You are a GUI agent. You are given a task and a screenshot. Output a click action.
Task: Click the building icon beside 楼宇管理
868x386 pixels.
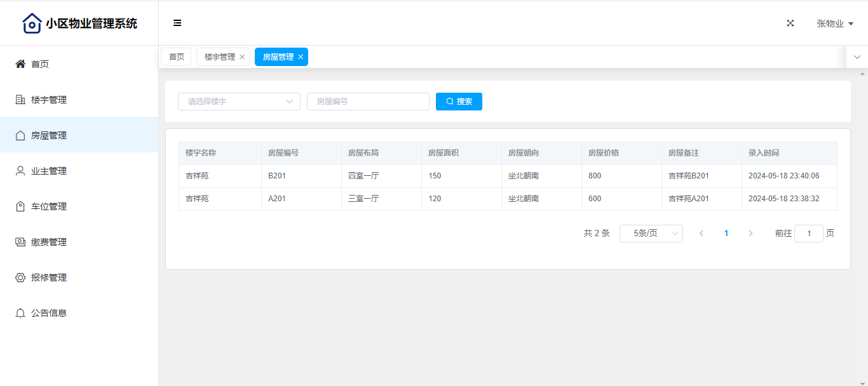coord(20,100)
